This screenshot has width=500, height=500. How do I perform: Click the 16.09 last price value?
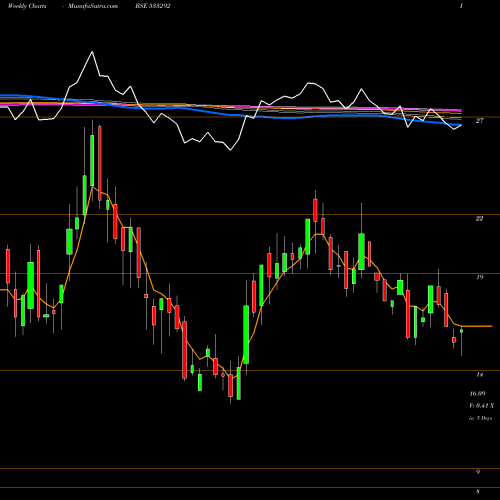point(477,394)
